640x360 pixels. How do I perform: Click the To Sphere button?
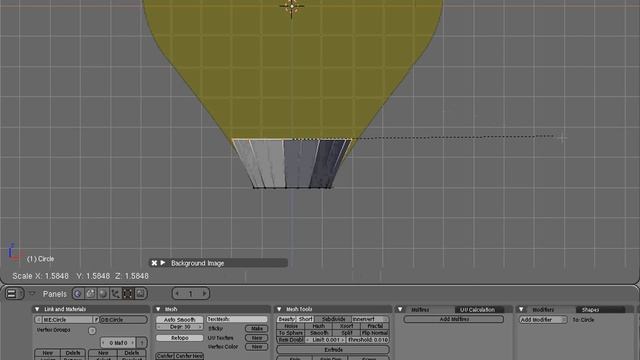coord(291,333)
